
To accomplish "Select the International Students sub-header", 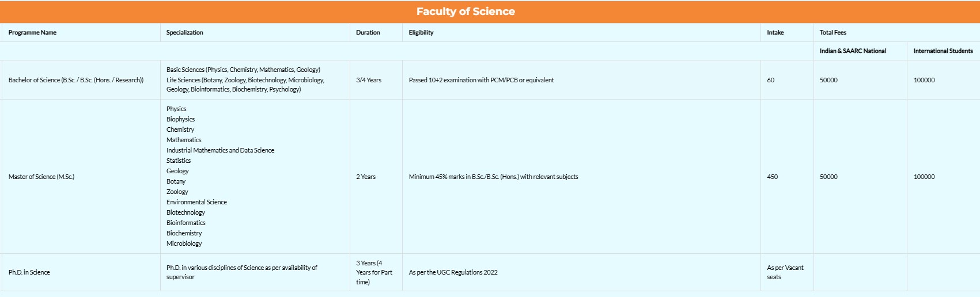I will pos(943,51).
